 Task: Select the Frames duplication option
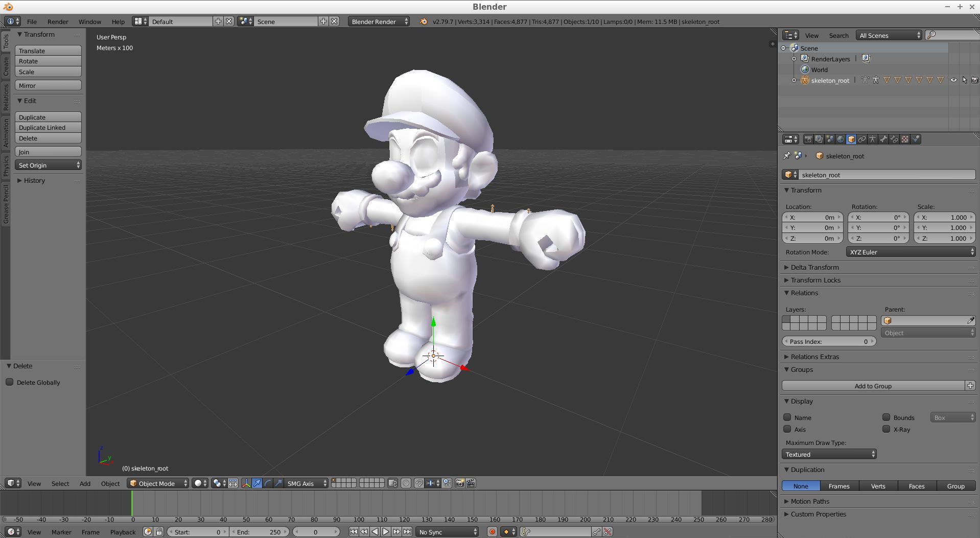839,486
